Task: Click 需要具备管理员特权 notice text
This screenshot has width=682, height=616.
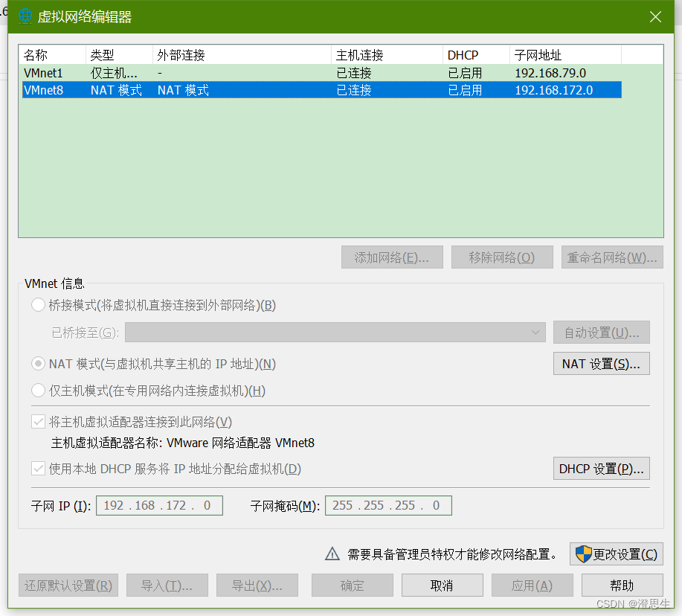Action: point(452,554)
